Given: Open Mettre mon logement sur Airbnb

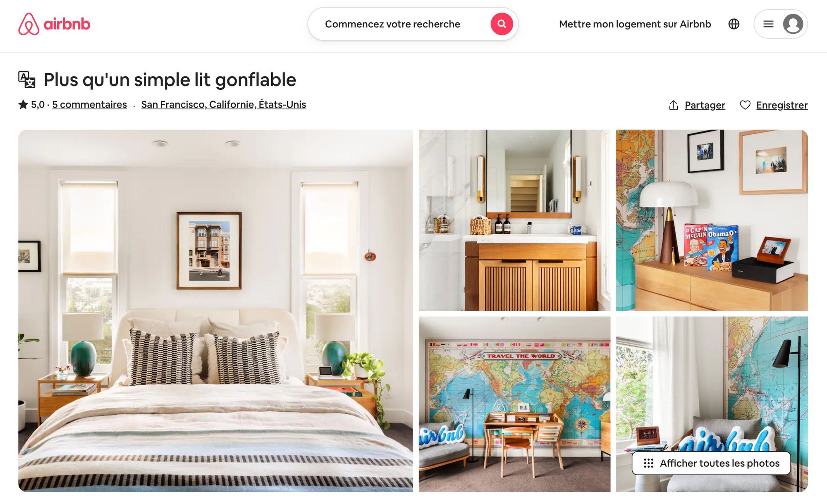Looking at the screenshot, I should 635,24.
